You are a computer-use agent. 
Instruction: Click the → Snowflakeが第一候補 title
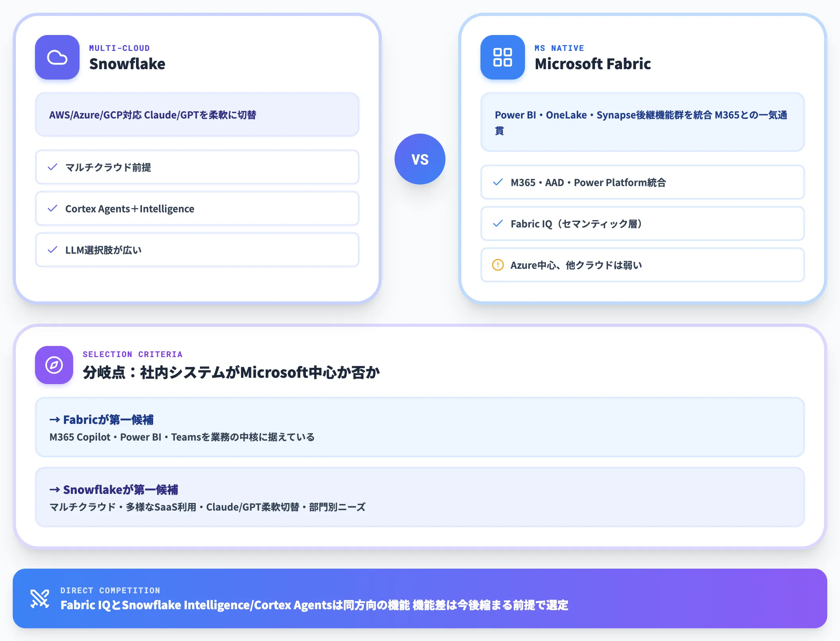[x=114, y=489]
